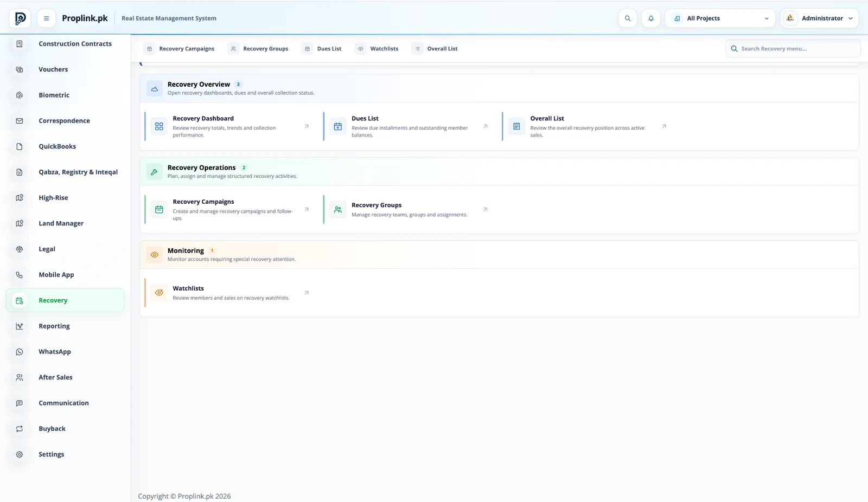Select the Recovery Overview section heading
This screenshot has height=502, width=868.
click(199, 85)
